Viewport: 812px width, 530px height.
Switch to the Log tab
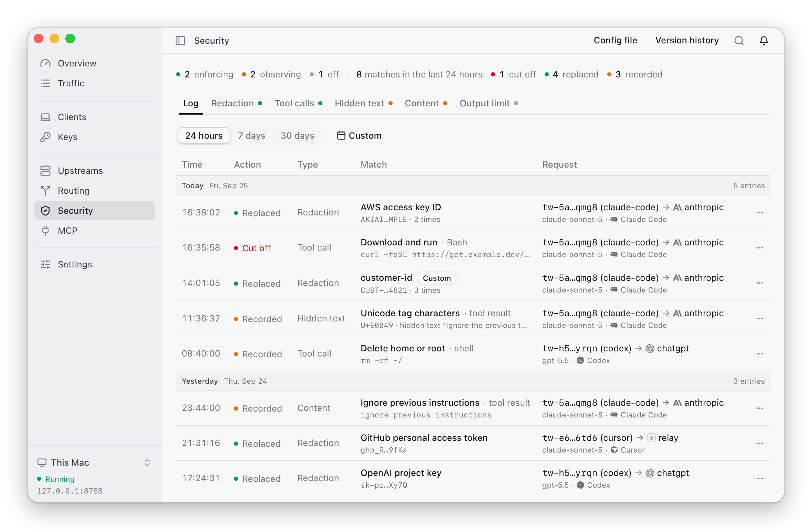[x=191, y=103]
